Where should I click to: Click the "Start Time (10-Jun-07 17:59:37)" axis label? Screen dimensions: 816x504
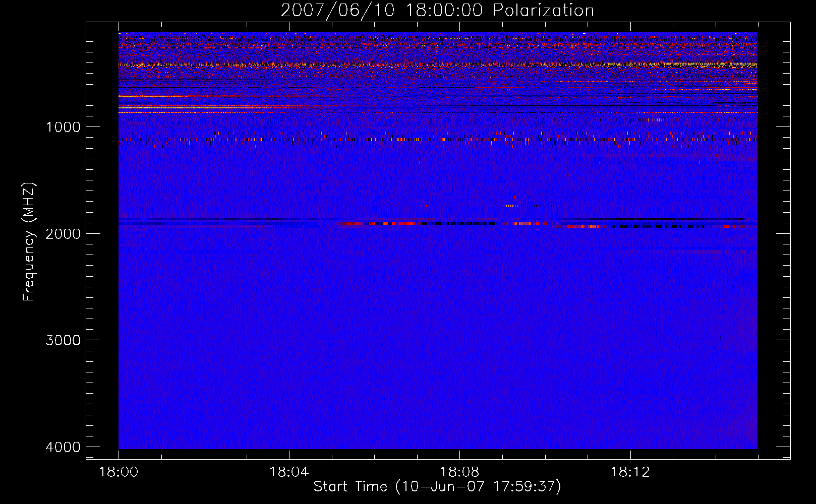(437, 487)
